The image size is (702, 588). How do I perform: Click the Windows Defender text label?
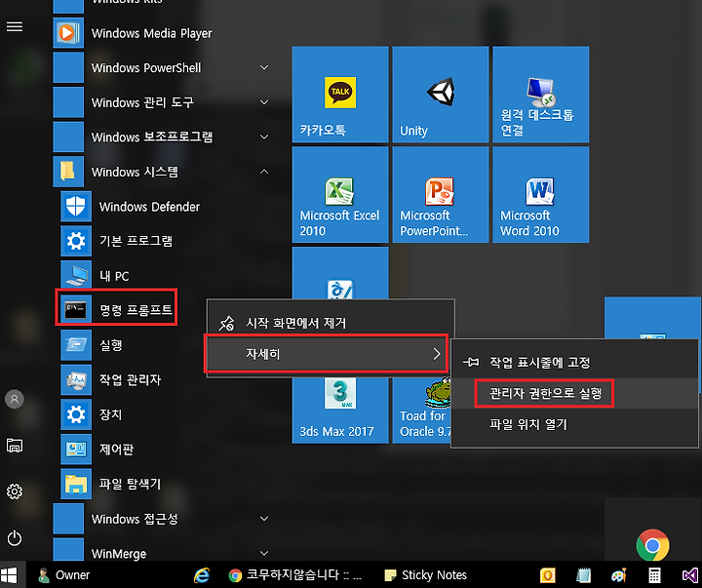click(x=149, y=207)
